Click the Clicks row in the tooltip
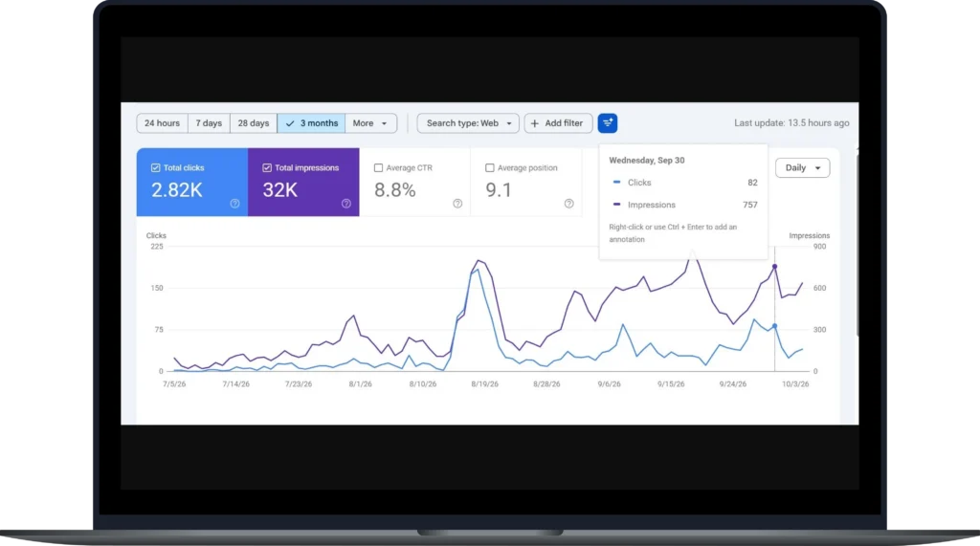 tap(684, 183)
